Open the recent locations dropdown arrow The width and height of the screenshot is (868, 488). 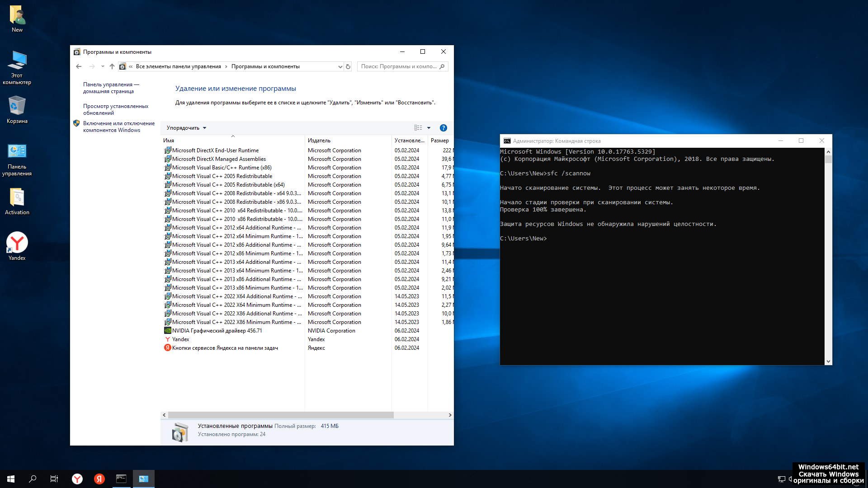pos(103,66)
